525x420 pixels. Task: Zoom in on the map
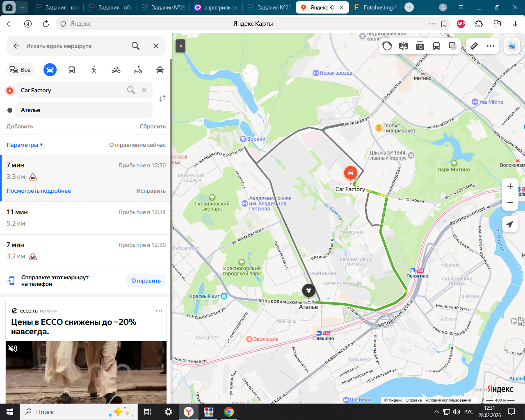[x=510, y=186]
